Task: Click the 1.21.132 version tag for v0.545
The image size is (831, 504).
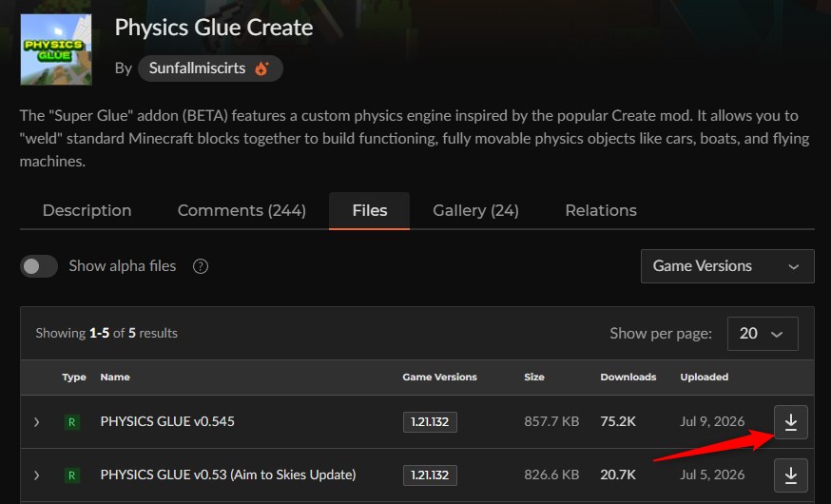Action: 430,422
